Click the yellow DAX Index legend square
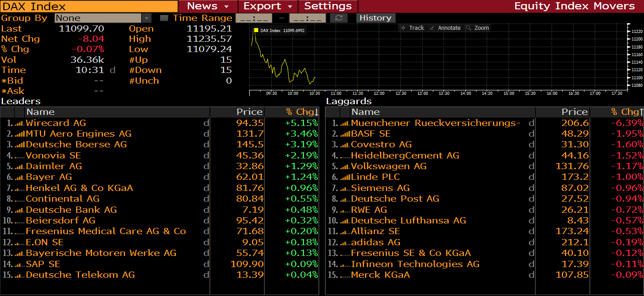 pyautogui.click(x=256, y=30)
